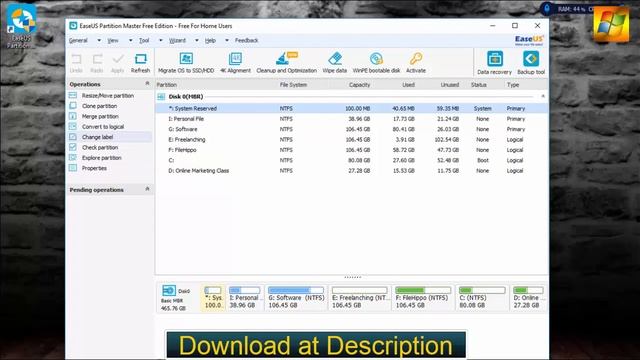Click the Disk0 icon in disk map

(x=169, y=291)
